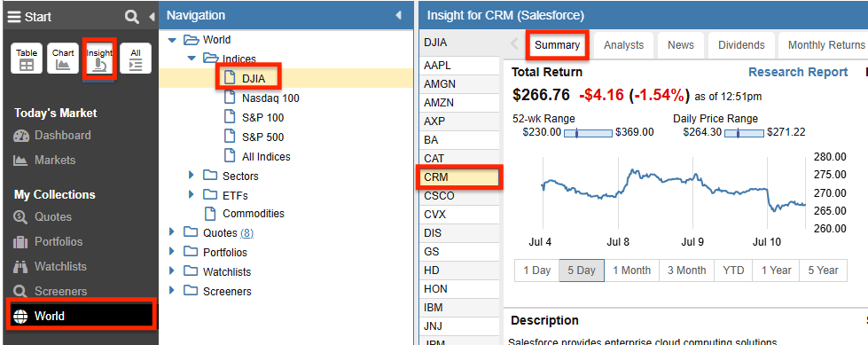Screen dimensions: 868x345
Task: Select S&P 500 in the tree
Action: [262, 137]
